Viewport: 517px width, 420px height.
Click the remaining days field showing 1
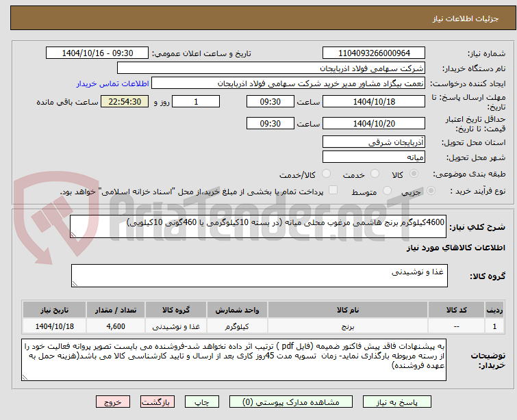[x=196, y=101]
